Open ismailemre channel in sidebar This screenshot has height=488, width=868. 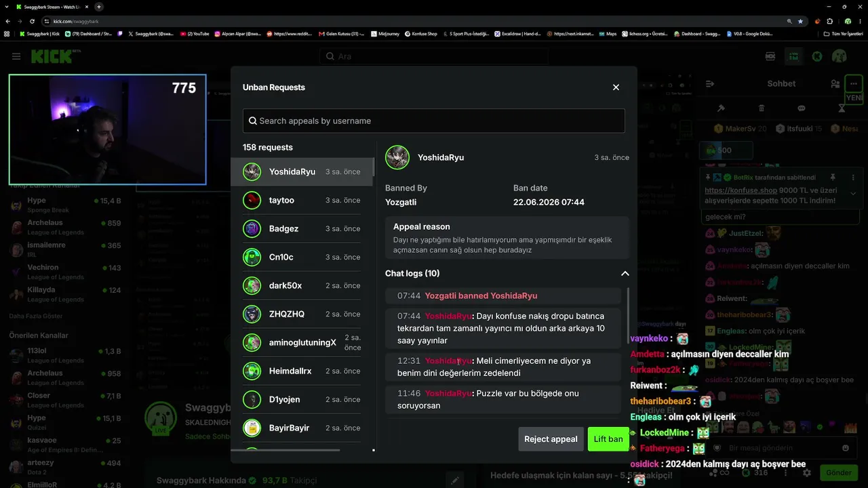65,249
